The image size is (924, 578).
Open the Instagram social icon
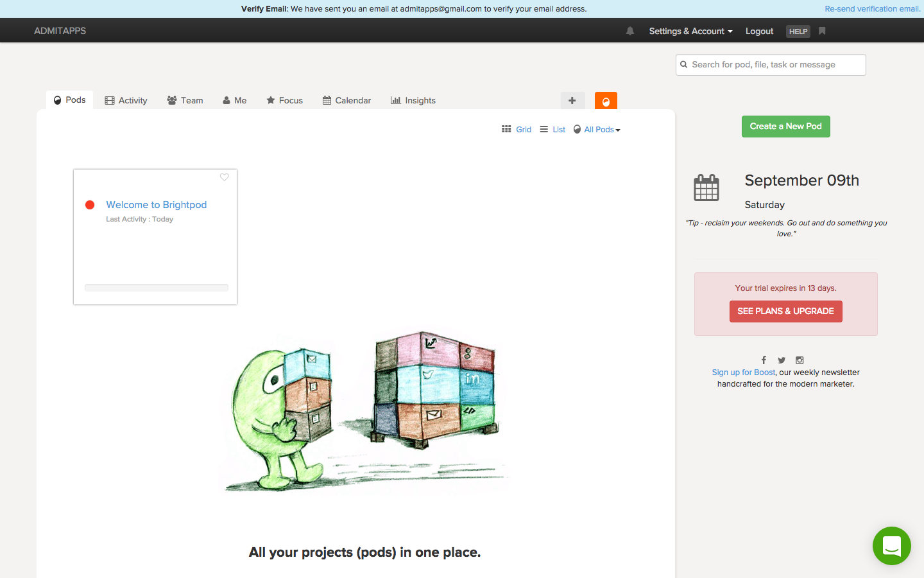[x=800, y=360]
